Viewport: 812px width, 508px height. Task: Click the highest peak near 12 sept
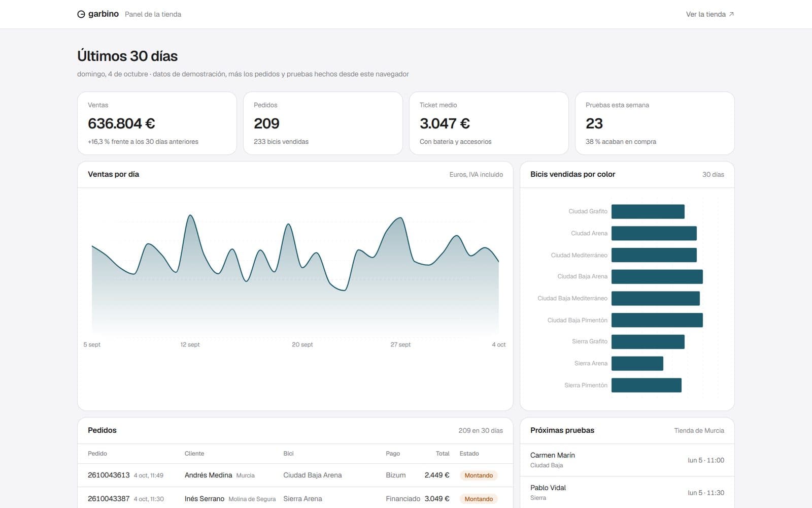click(x=191, y=215)
